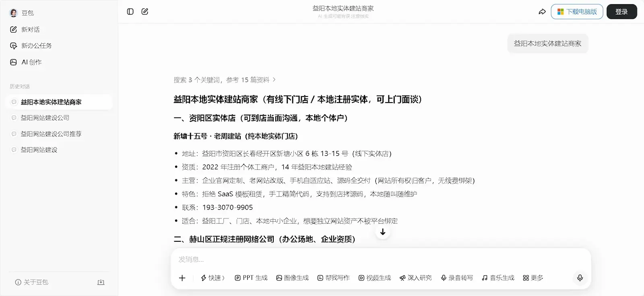Click the plus attachment icon

tap(182, 278)
